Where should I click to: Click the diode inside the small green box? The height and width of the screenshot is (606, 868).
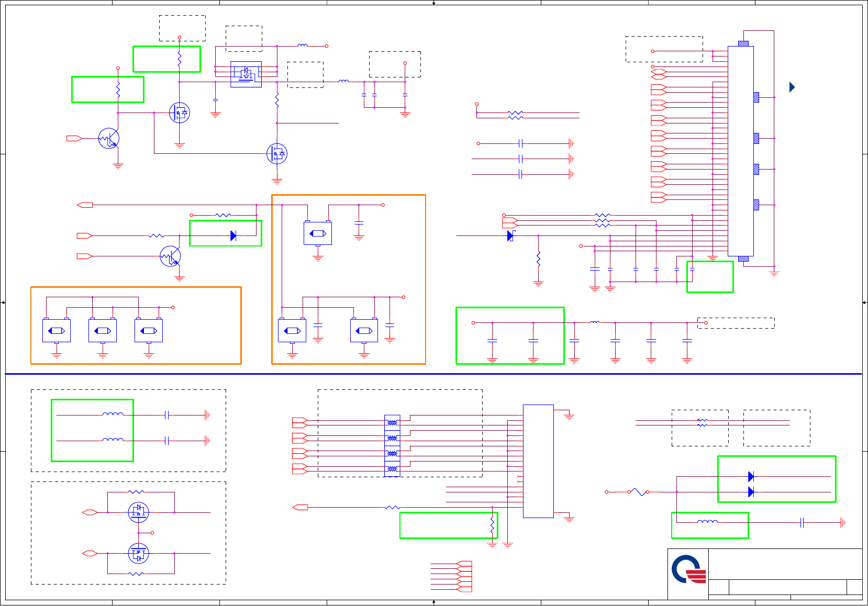(233, 236)
